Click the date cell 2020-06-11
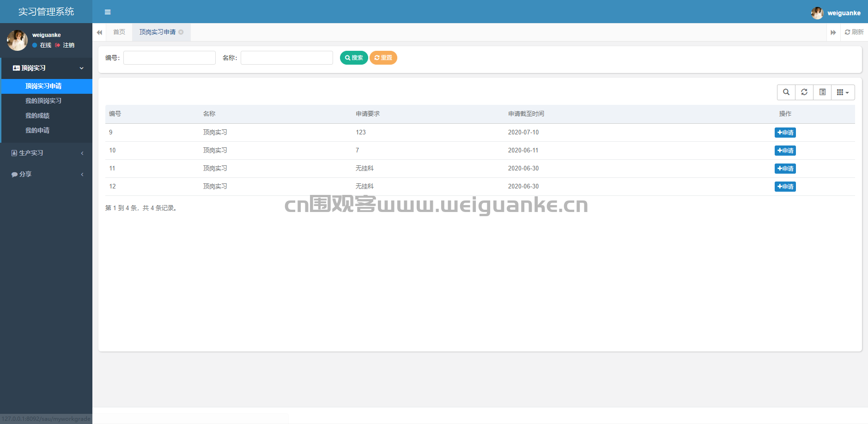Screen dimensions: 868x424 tap(523, 150)
